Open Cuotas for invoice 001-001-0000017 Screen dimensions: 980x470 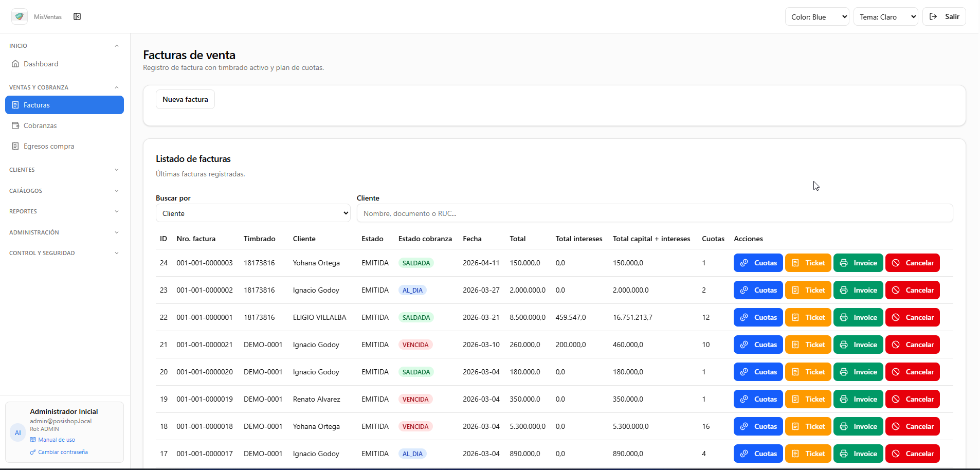tap(758, 454)
